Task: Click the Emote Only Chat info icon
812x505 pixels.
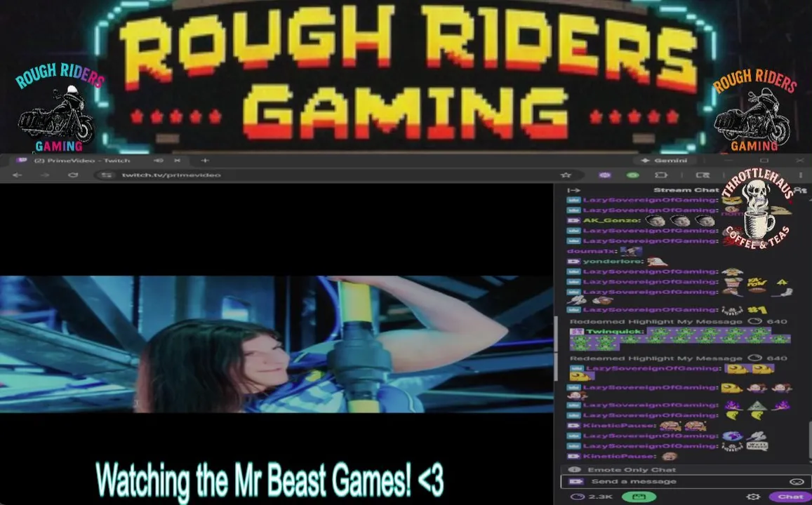Action: (x=574, y=470)
